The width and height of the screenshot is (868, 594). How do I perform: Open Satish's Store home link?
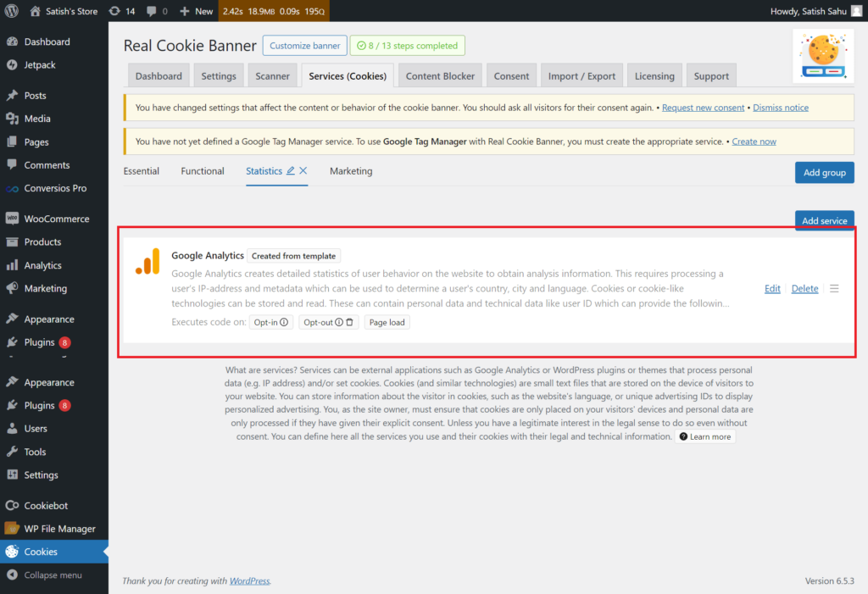(64, 11)
